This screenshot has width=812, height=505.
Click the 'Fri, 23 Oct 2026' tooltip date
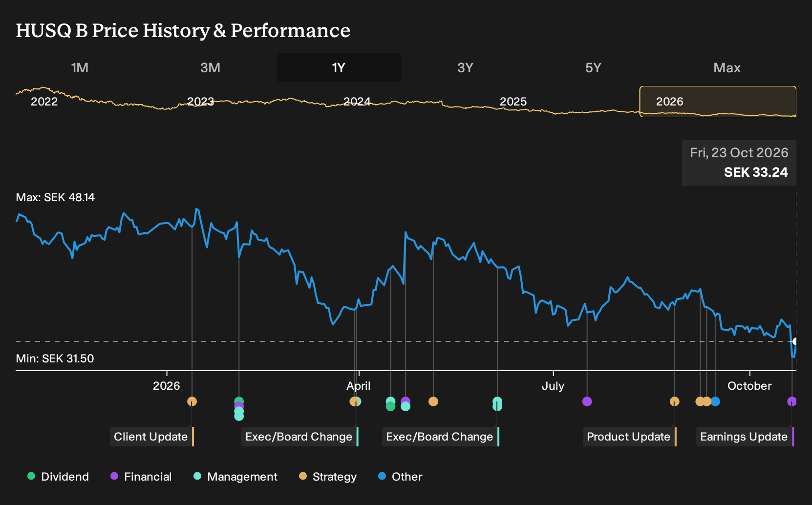click(739, 153)
